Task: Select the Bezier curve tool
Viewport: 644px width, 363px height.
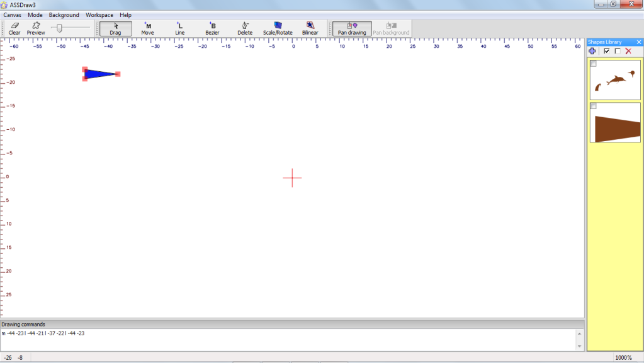Action: pyautogui.click(x=212, y=28)
